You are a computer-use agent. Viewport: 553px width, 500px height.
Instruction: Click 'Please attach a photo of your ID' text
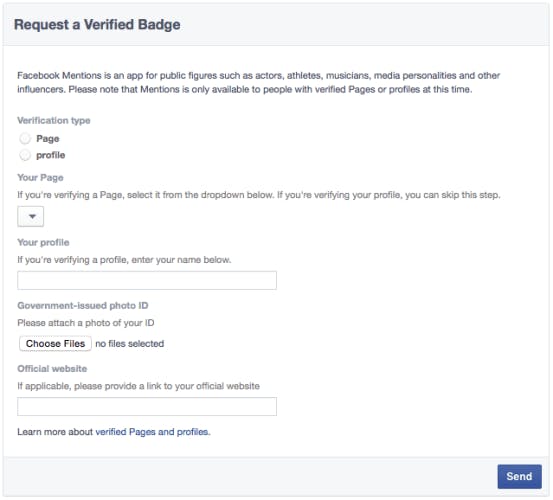86,323
